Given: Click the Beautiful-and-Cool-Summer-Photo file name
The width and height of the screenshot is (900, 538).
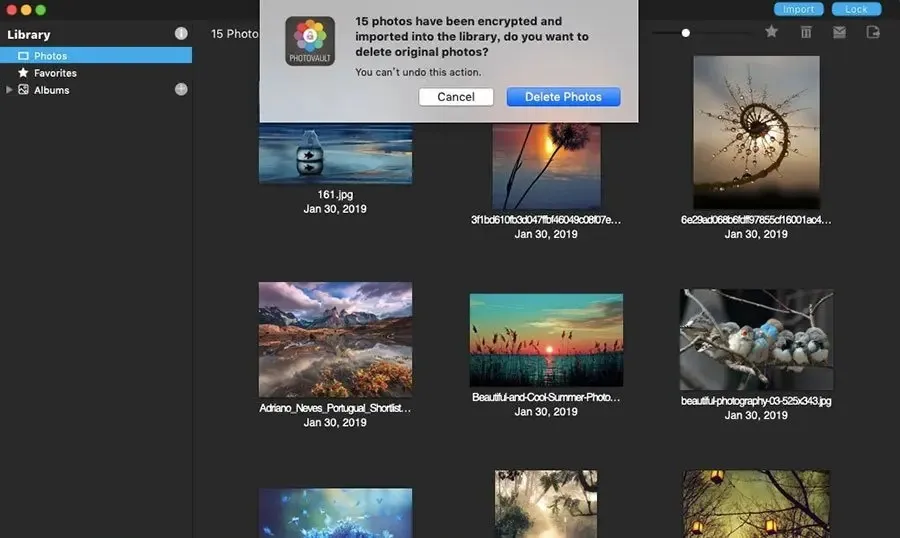Looking at the screenshot, I should pyautogui.click(x=546, y=397).
